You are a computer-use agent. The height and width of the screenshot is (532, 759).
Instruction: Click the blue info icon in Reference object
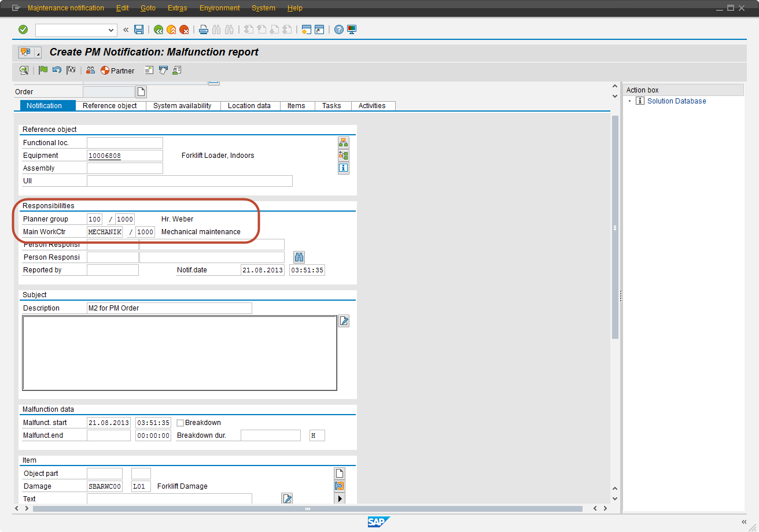344,168
